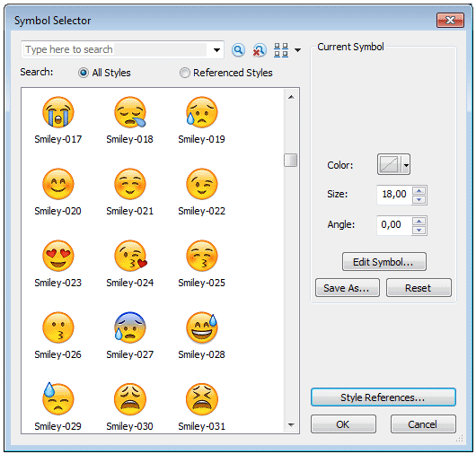
Task: Select the Smiley-019 sad sweat symbol
Action: [202, 112]
